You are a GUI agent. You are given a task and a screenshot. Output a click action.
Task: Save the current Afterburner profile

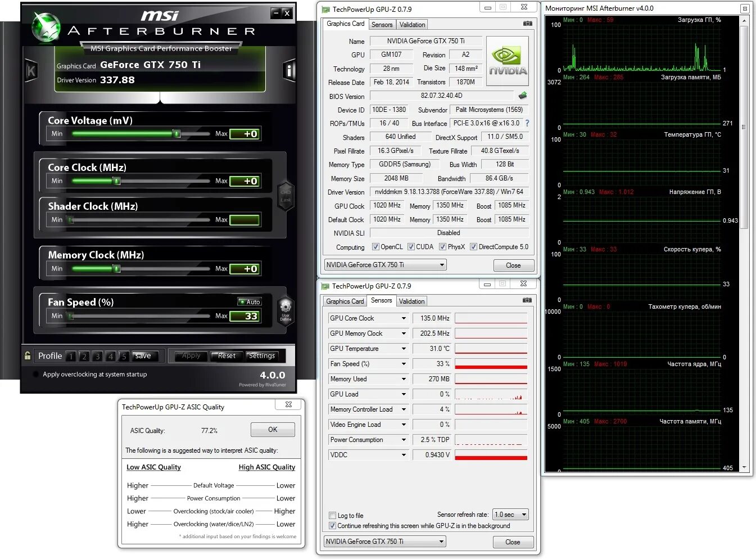[143, 355]
